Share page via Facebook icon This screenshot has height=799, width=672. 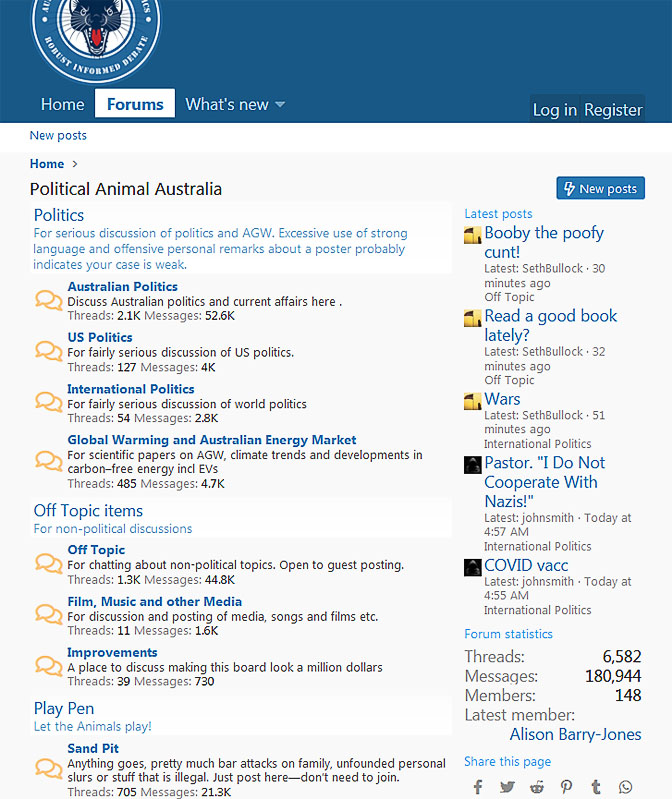[x=478, y=787]
